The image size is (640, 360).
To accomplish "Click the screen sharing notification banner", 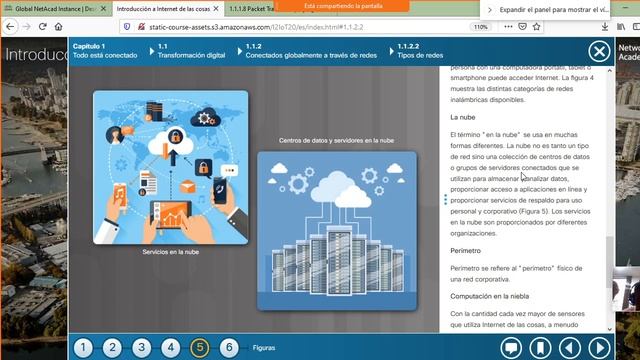I will (x=342, y=6).
